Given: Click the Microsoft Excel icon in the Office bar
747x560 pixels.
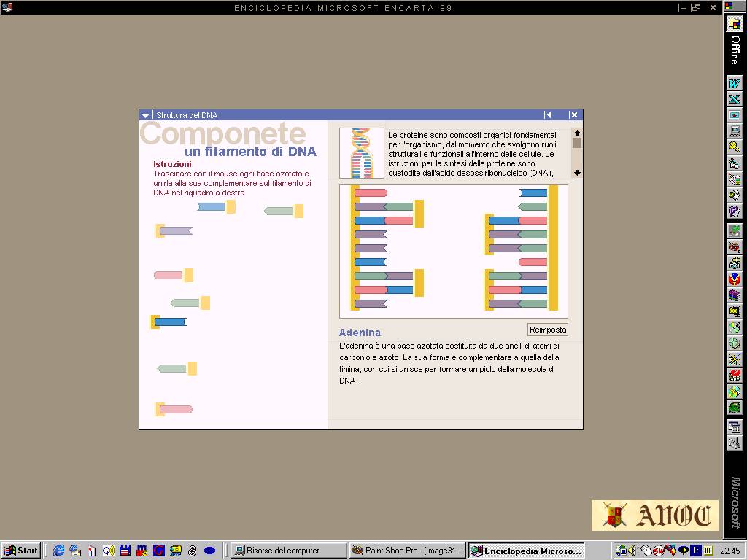Looking at the screenshot, I should click(x=735, y=99).
